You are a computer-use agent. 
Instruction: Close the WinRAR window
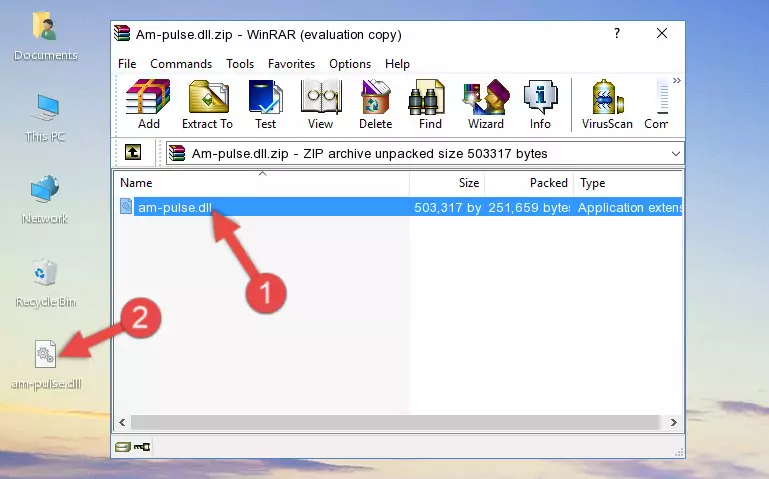[662, 33]
